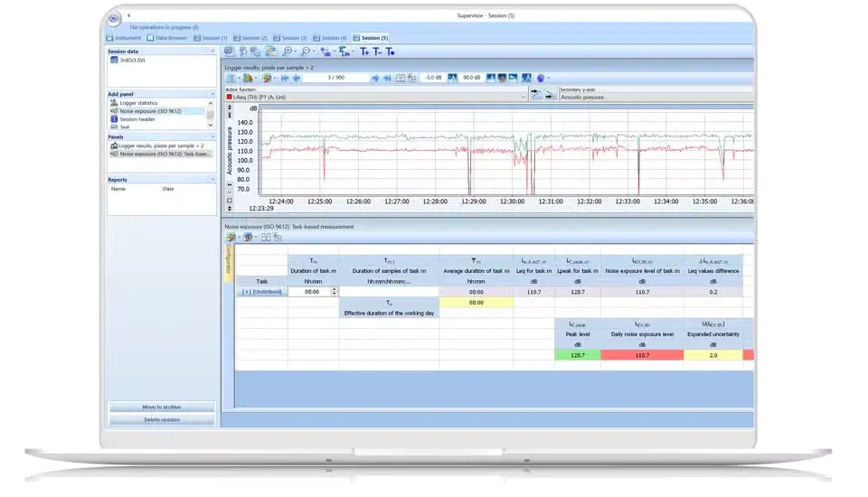Click the grid icon in Noise exposure toolbar
This screenshot has height=497, width=868.
[266, 237]
